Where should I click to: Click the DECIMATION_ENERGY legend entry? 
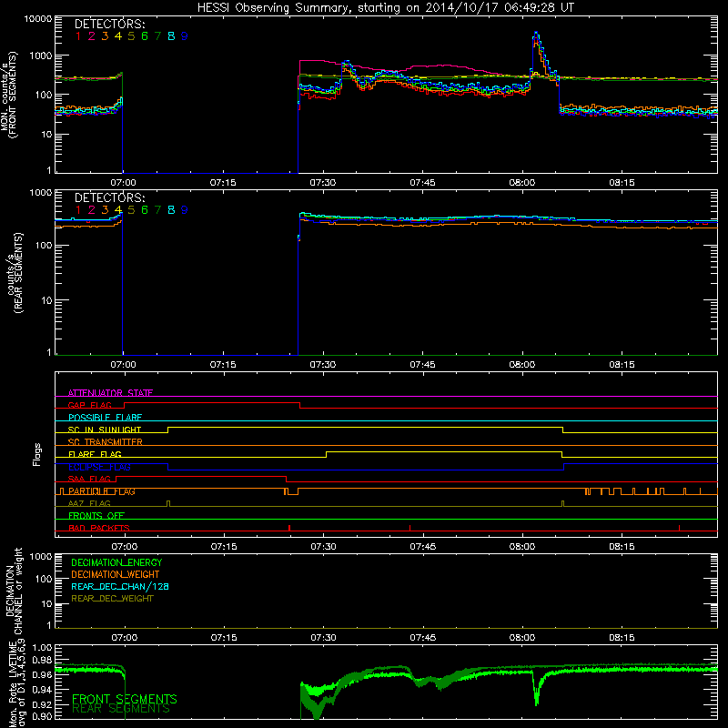click(x=116, y=562)
